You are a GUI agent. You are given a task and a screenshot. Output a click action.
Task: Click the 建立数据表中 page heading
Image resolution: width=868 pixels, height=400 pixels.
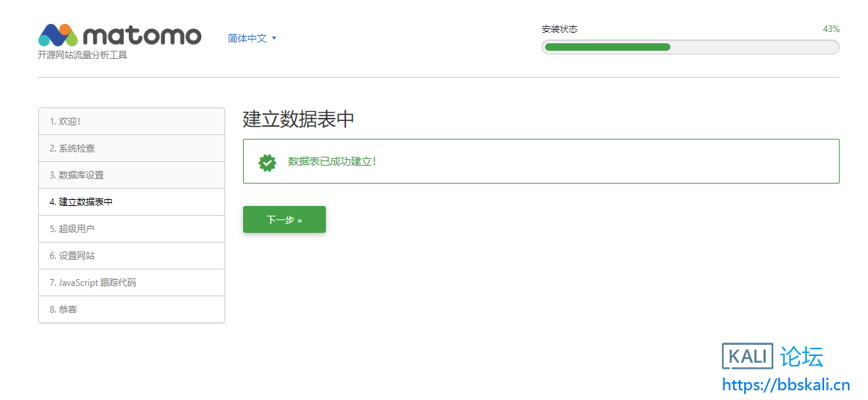coord(298,119)
